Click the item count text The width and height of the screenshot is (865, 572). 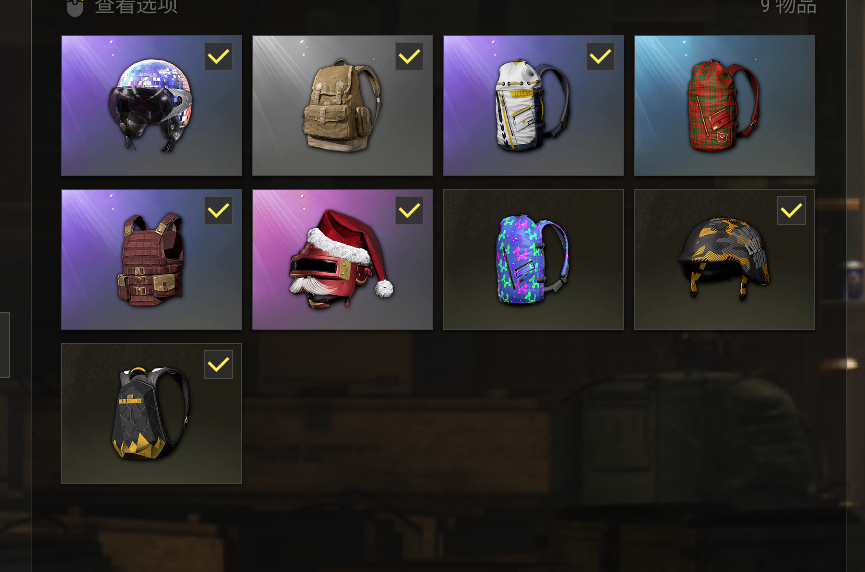click(x=788, y=6)
